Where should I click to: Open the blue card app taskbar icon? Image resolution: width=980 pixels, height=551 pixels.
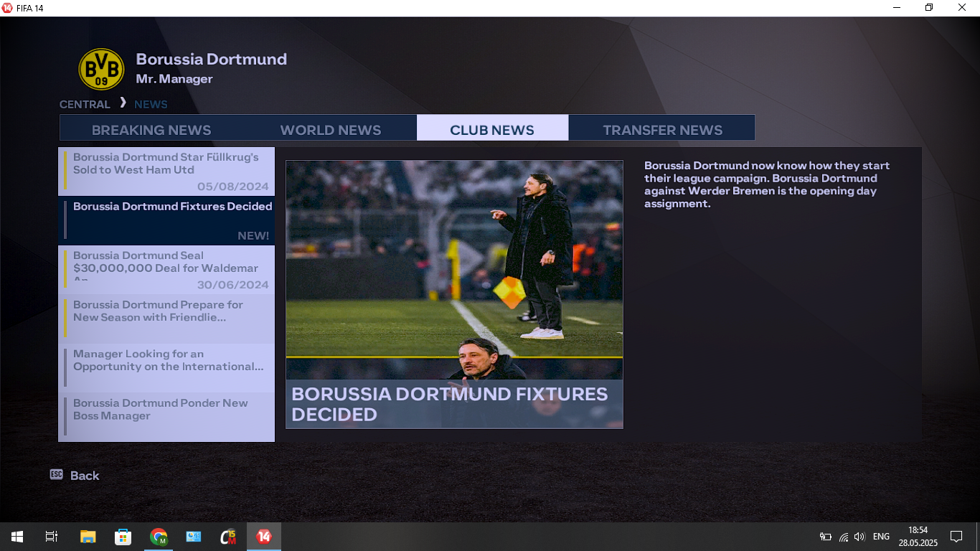[194, 537]
